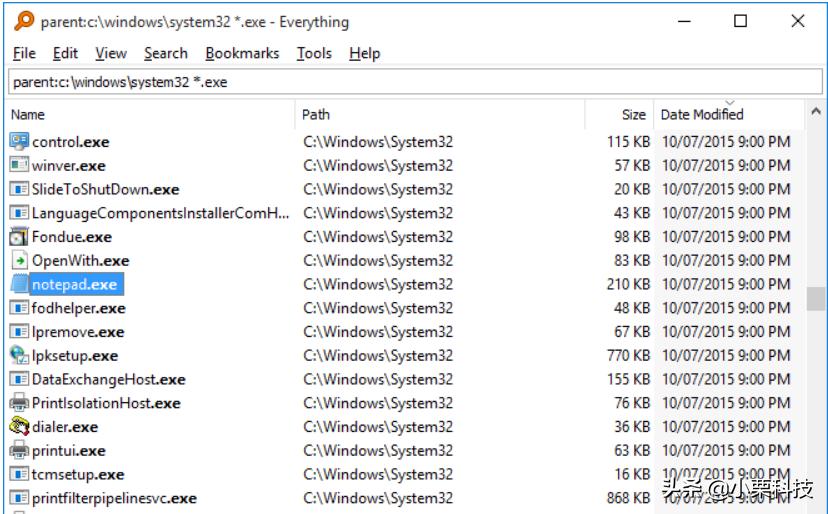Screen dimensions: 828x514
Task: Select the Fondue.exe file name
Action: click(x=72, y=237)
